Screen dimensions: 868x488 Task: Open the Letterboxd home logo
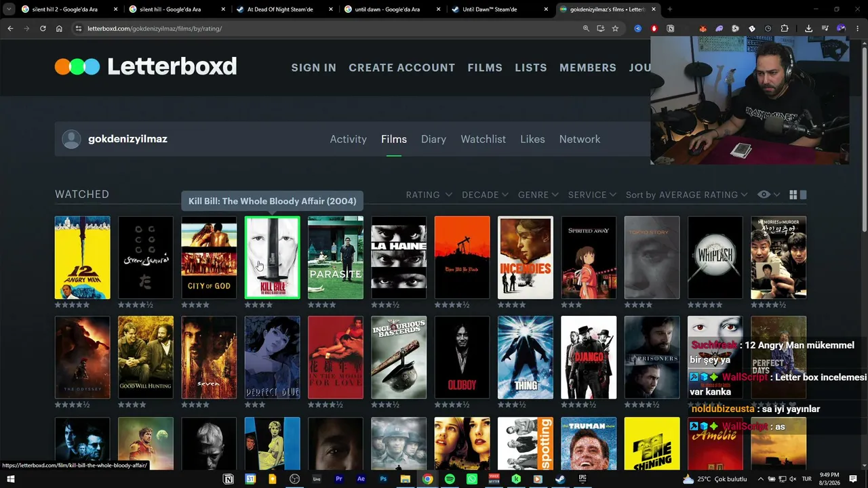pyautogui.click(x=146, y=66)
